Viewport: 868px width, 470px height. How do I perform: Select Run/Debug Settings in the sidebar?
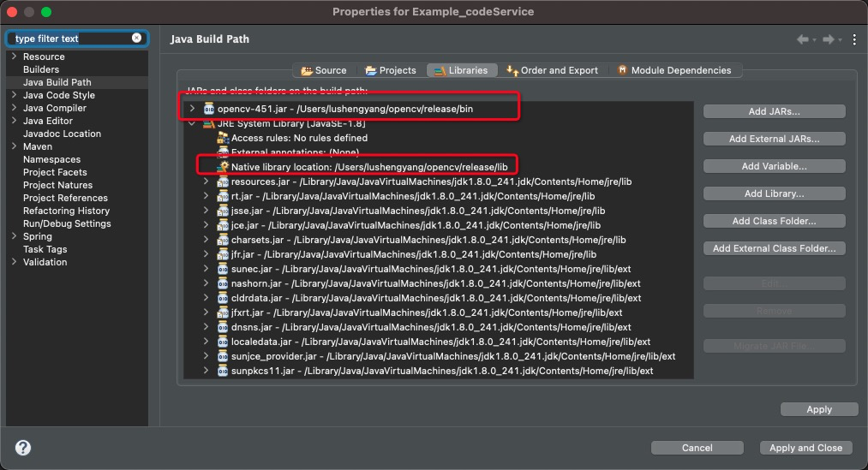pos(67,223)
